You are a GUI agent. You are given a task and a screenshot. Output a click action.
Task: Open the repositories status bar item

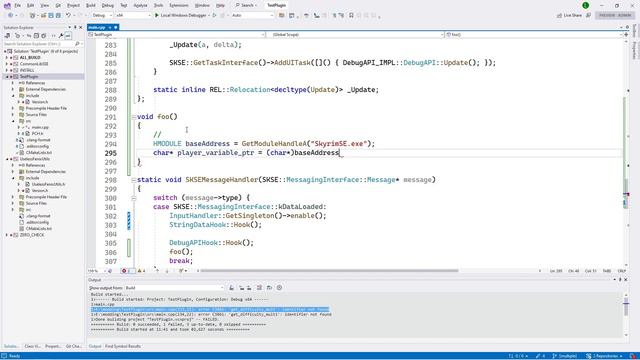coord(605,356)
